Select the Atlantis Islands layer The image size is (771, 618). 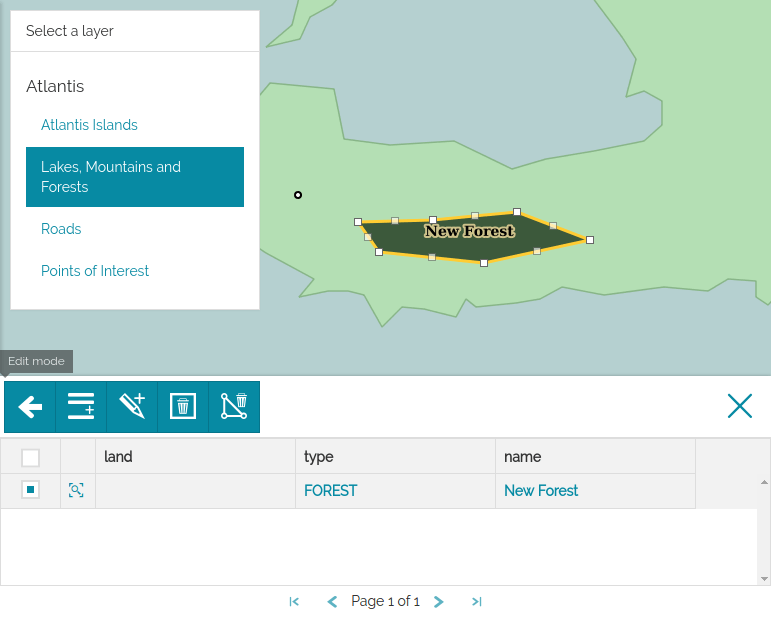point(89,125)
